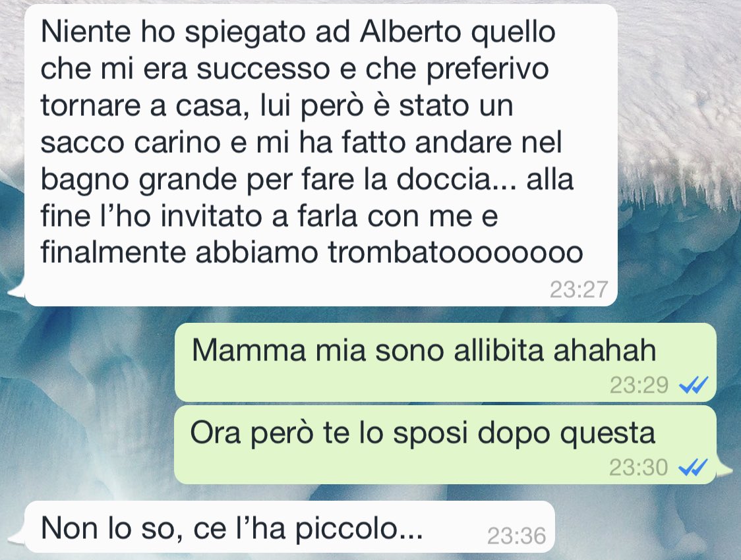
Task: Click the 23:29 timestamp
Action: 638,385
